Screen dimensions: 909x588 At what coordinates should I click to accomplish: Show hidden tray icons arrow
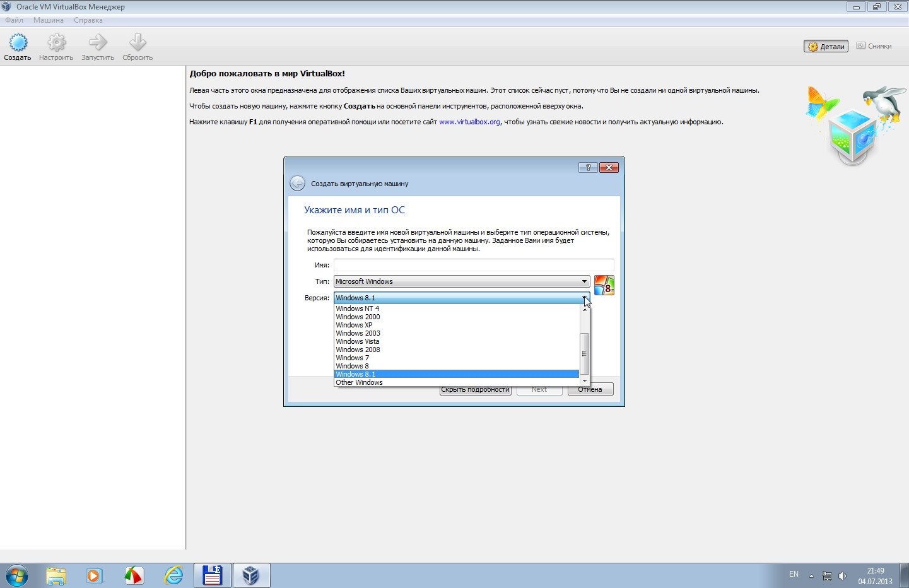[812, 576]
